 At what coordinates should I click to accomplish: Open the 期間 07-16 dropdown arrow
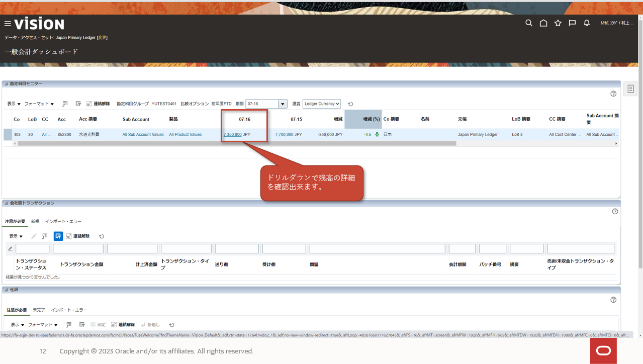[283, 104]
